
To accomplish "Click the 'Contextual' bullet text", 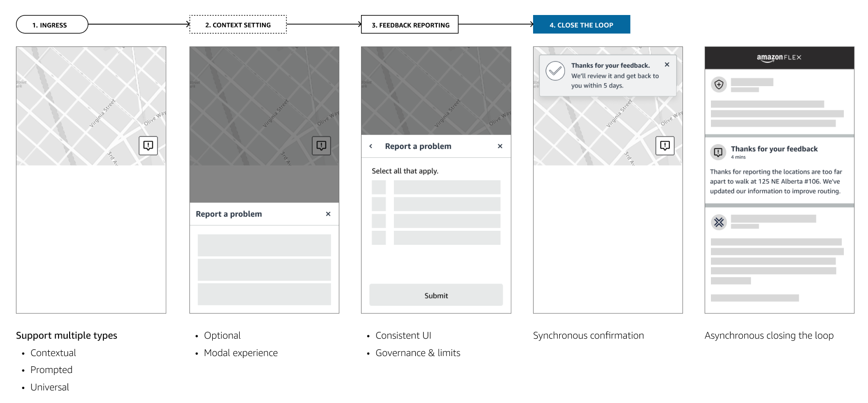I will pos(53,353).
